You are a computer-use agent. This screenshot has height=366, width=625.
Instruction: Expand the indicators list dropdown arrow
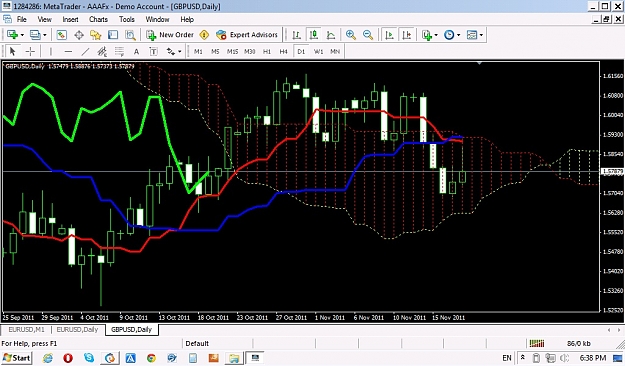(436, 35)
